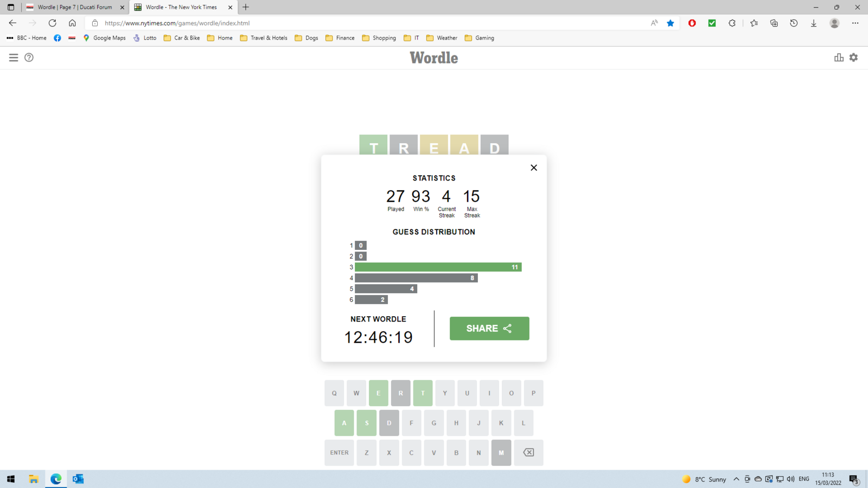Switch to the Ducati Forum tab
This screenshot has height=488, width=868.
pos(75,7)
